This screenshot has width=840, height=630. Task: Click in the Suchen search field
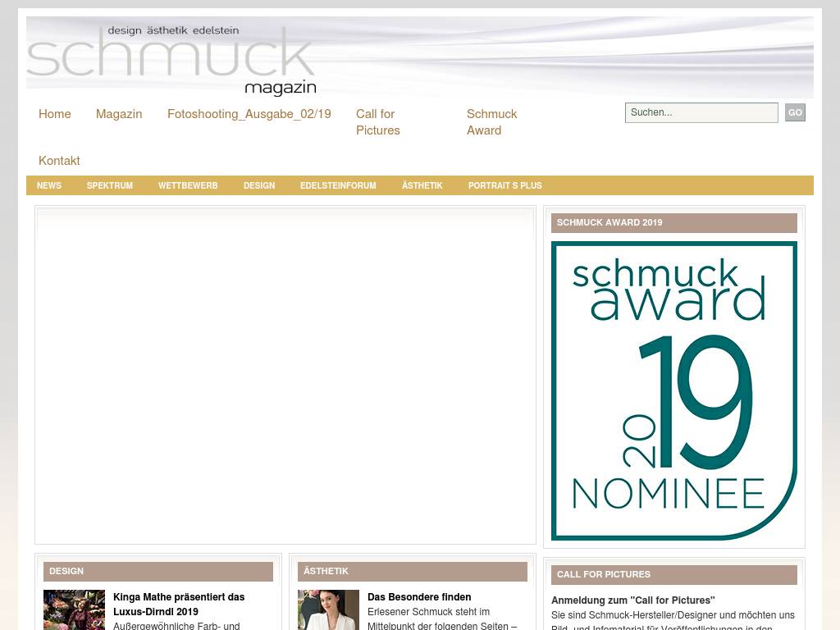701,112
